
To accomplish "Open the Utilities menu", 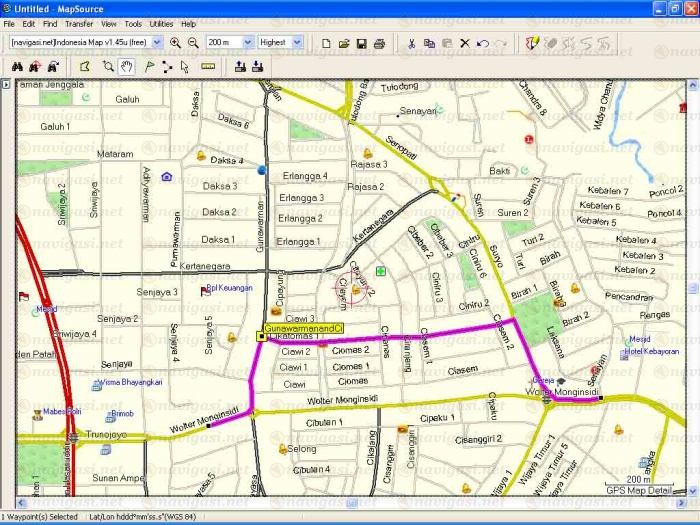I will click(161, 23).
